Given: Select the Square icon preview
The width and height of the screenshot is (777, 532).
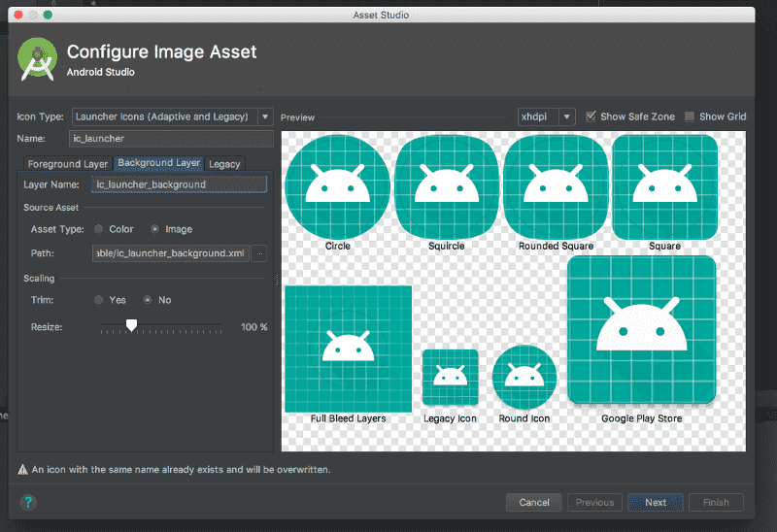Looking at the screenshot, I should point(664,187).
